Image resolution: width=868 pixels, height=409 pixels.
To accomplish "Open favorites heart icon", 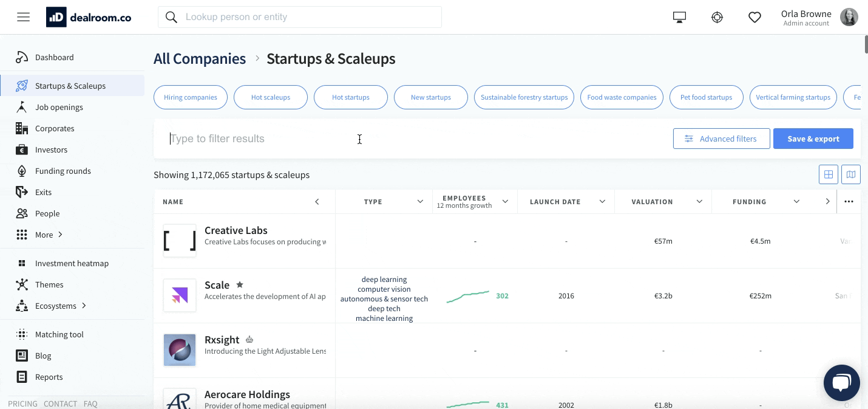I will (x=754, y=18).
